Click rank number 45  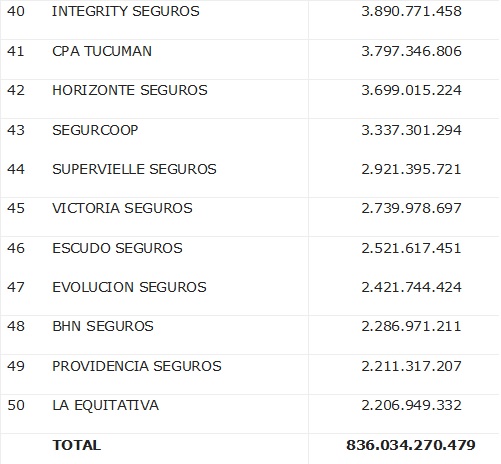coord(16,208)
